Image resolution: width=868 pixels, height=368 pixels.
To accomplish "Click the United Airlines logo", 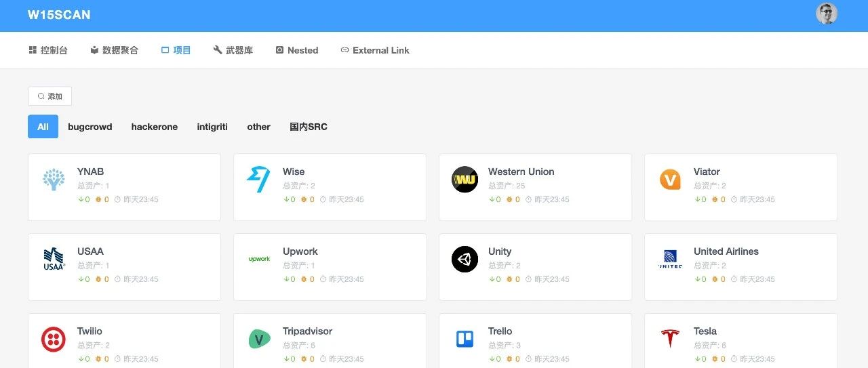I will pyautogui.click(x=670, y=260).
